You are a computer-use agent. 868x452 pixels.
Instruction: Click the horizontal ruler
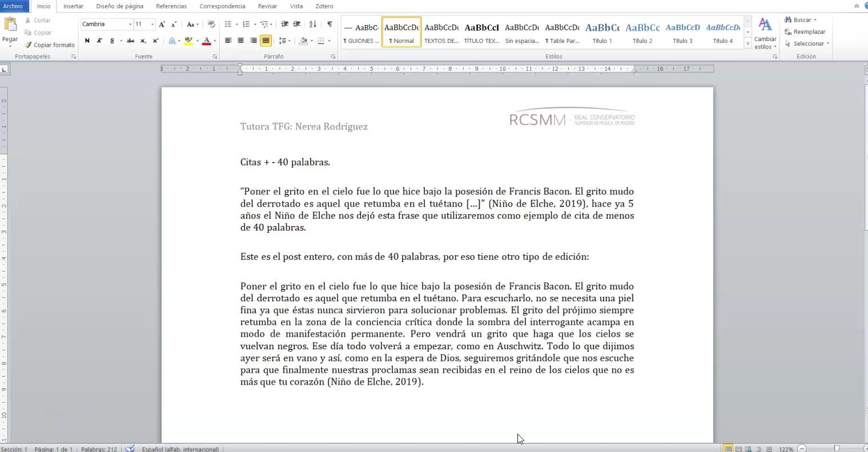click(x=437, y=69)
